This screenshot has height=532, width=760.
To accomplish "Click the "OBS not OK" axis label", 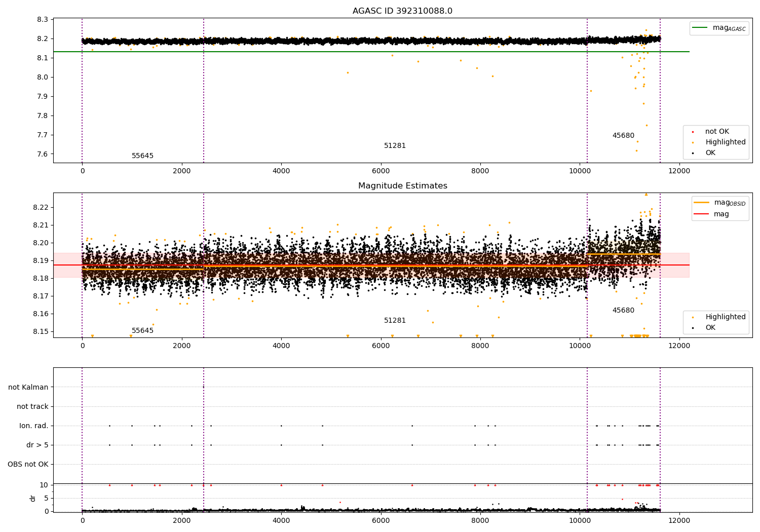I will pos(28,464).
